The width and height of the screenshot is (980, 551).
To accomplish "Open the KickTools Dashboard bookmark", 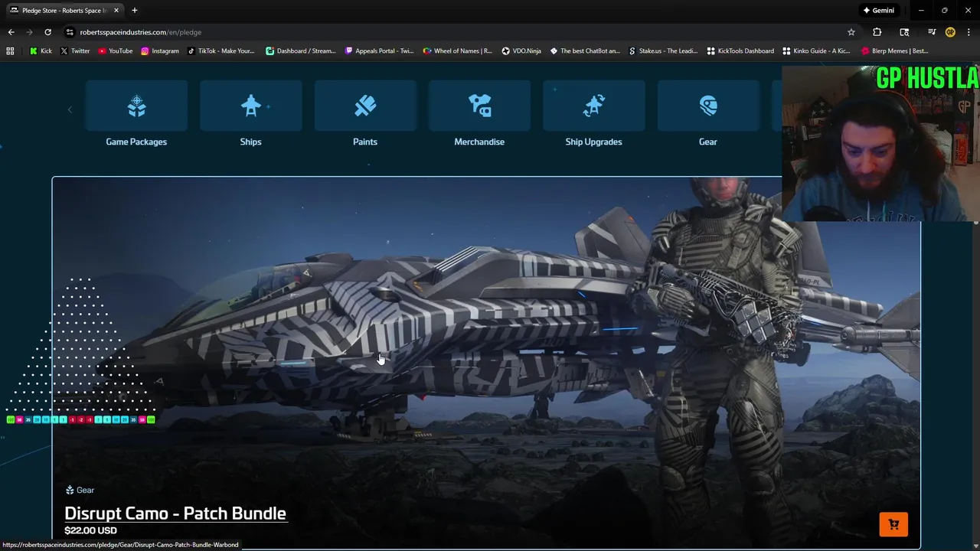I will pyautogui.click(x=740, y=51).
